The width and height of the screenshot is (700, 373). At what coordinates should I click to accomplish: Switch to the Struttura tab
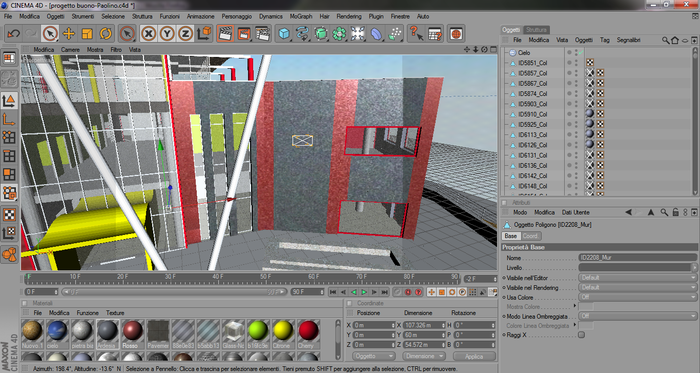pos(536,30)
